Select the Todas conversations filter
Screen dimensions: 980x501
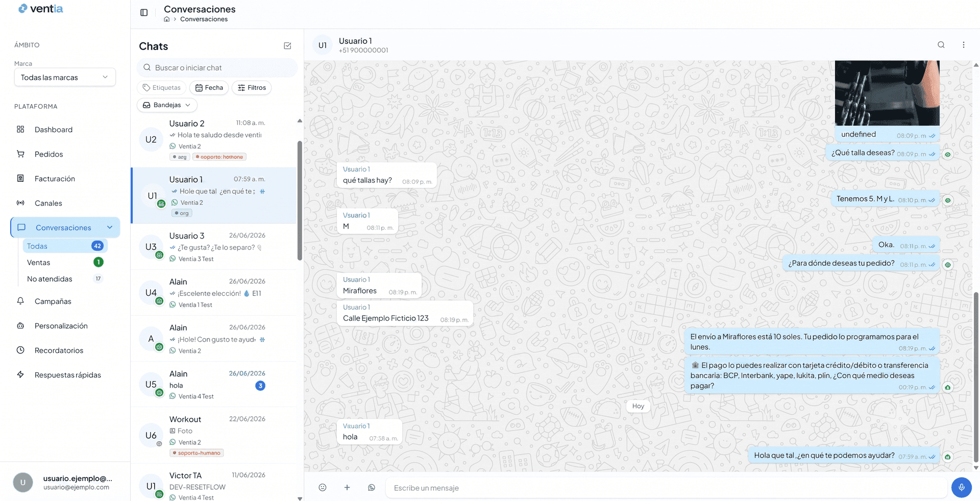point(65,246)
